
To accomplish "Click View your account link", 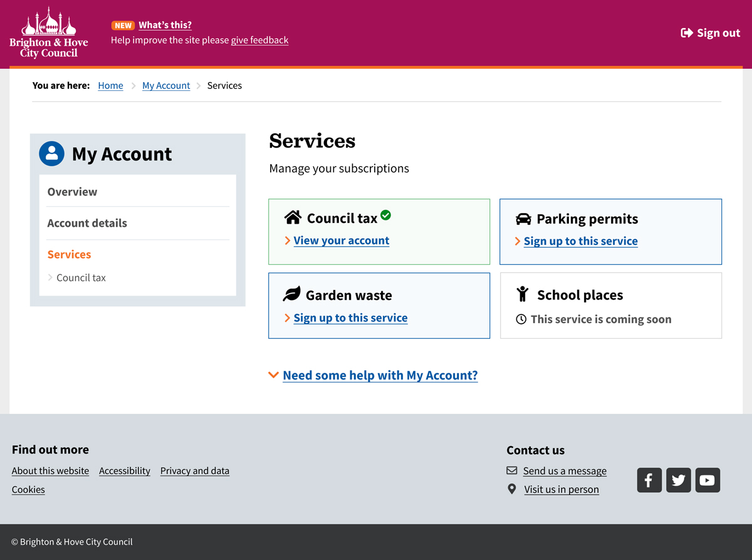I will coord(341,241).
